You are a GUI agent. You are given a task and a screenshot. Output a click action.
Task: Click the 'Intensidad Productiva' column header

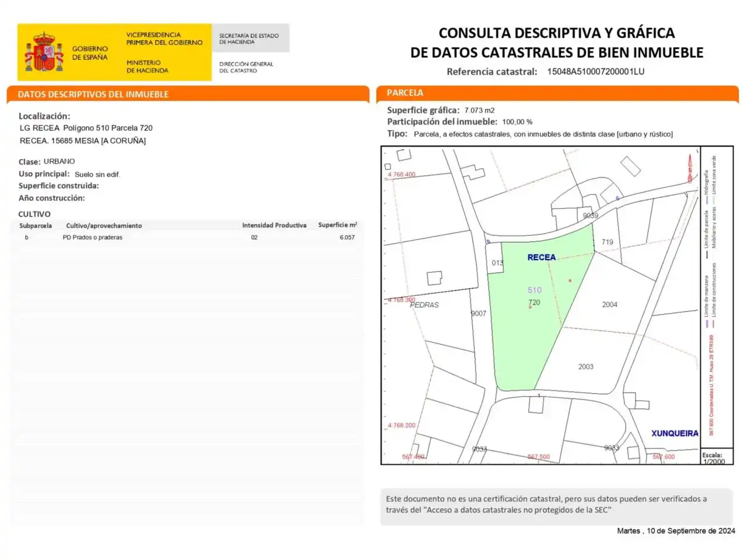(274, 225)
